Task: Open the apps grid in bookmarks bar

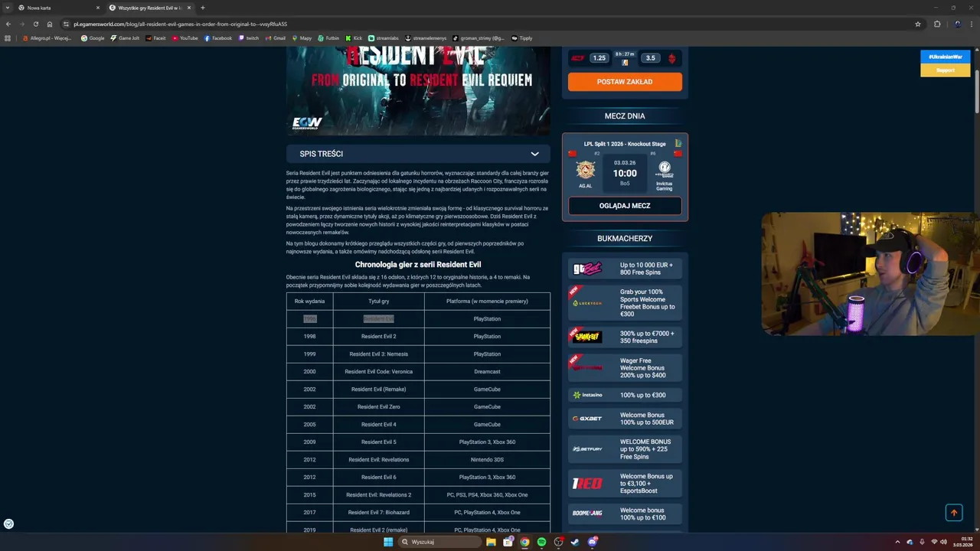Action: click(x=8, y=38)
